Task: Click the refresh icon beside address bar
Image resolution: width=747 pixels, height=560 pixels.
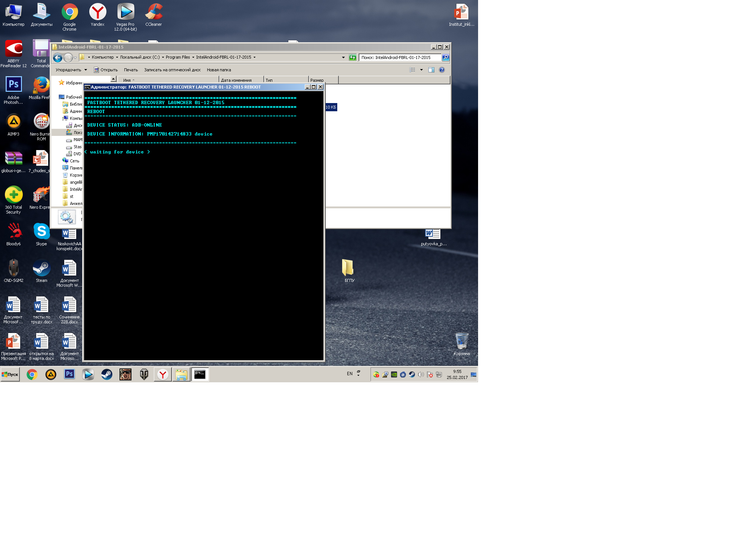Action: click(x=353, y=57)
